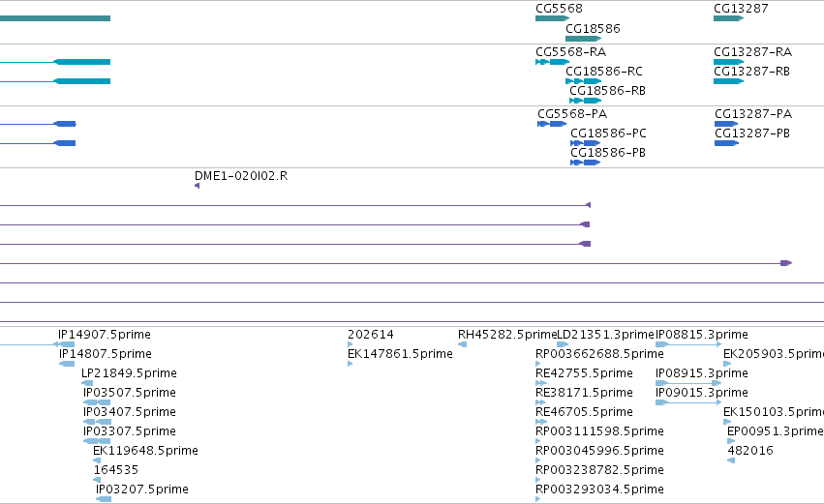This screenshot has height=504, width=824.
Task: Click the RP003662688.5prime label text
Action: point(599,354)
